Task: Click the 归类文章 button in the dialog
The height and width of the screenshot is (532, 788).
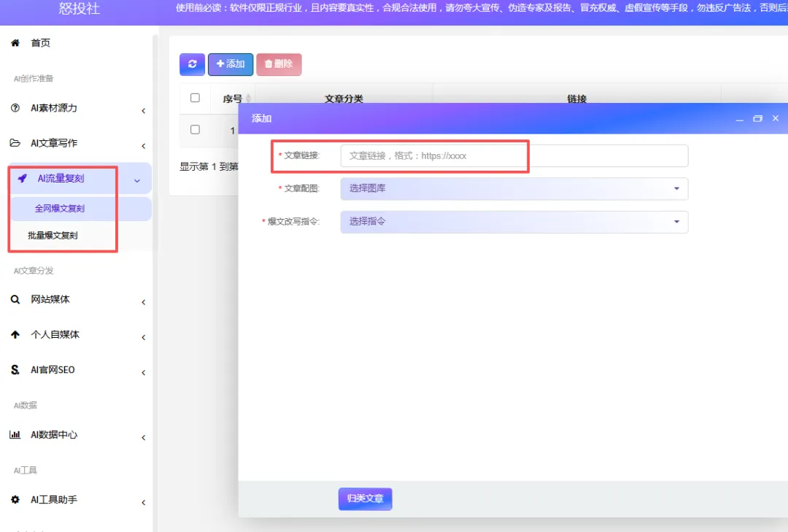Action: click(365, 498)
